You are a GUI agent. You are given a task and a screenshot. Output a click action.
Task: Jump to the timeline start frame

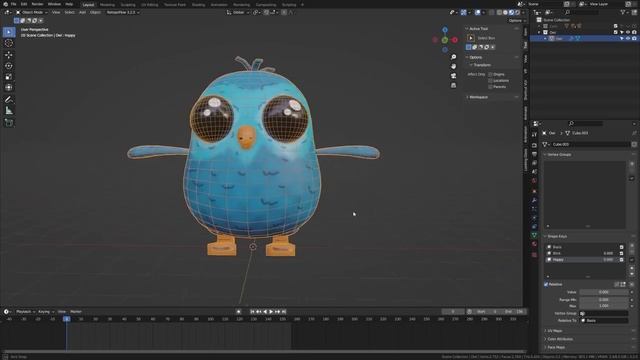pos(252,311)
